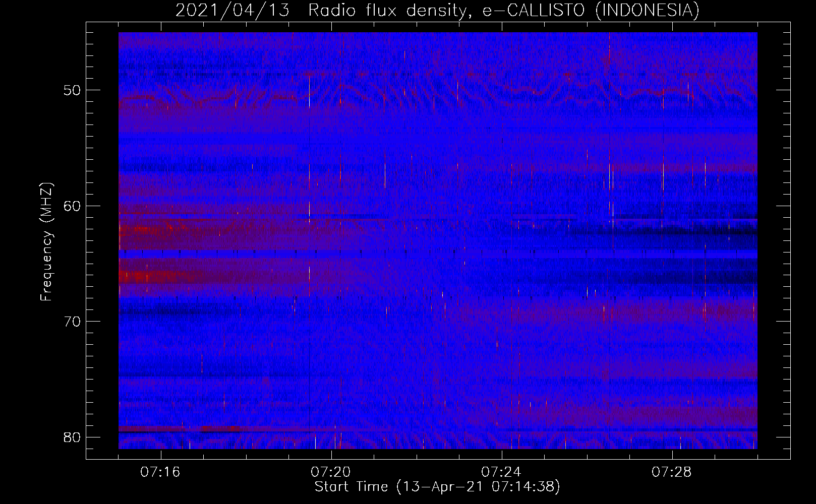Click the '07:20' time tick label
Screen dimensions: 816x504
pyautogui.click(x=331, y=472)
